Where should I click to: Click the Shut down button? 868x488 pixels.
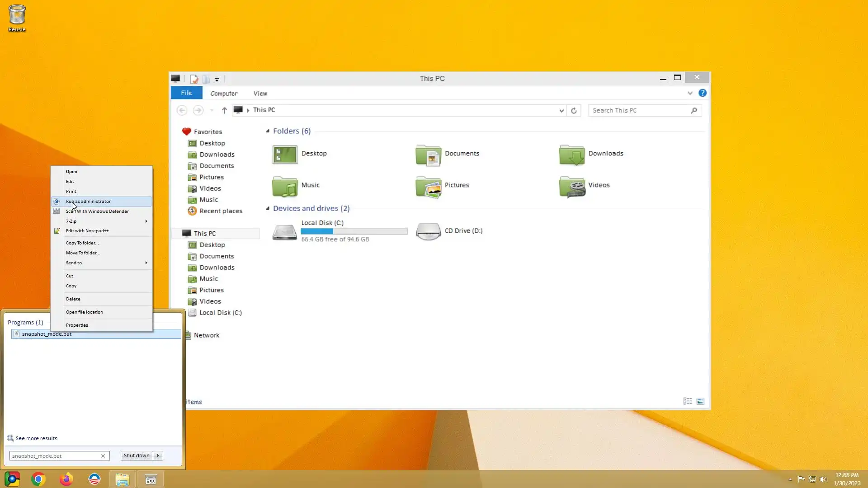coord(137,455)
